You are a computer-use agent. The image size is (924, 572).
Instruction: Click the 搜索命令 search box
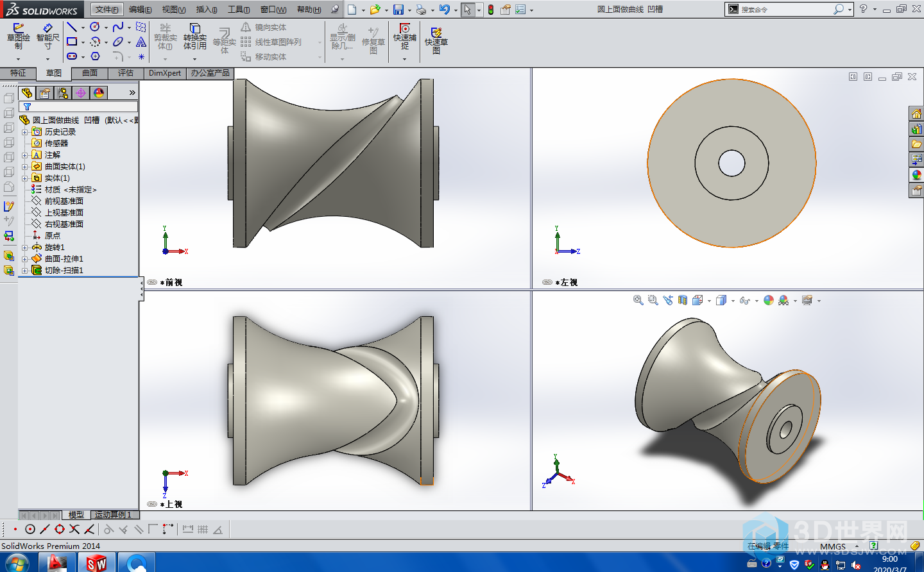click(789, 10)
